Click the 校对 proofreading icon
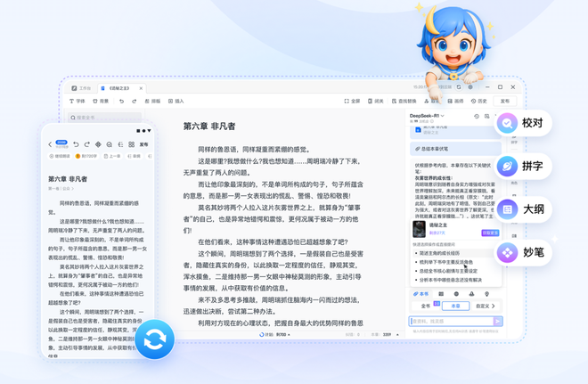This screenshot has height=384, width=588. (508, 124)
